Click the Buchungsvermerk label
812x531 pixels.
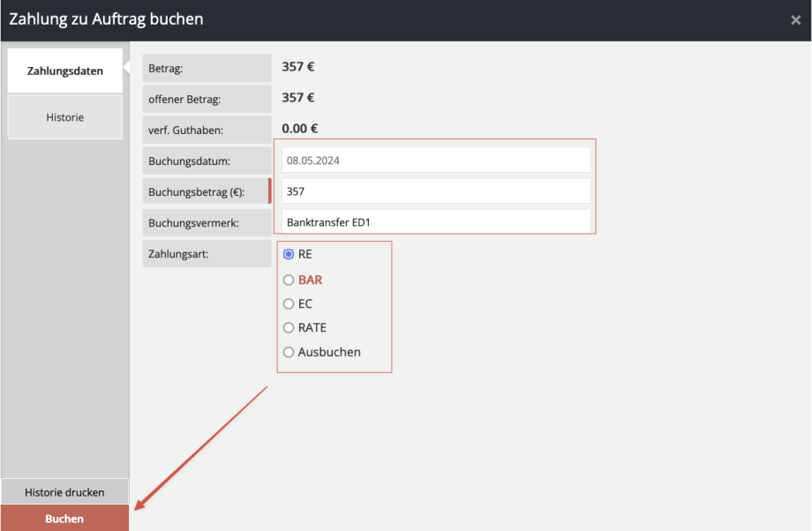[207, 222]
